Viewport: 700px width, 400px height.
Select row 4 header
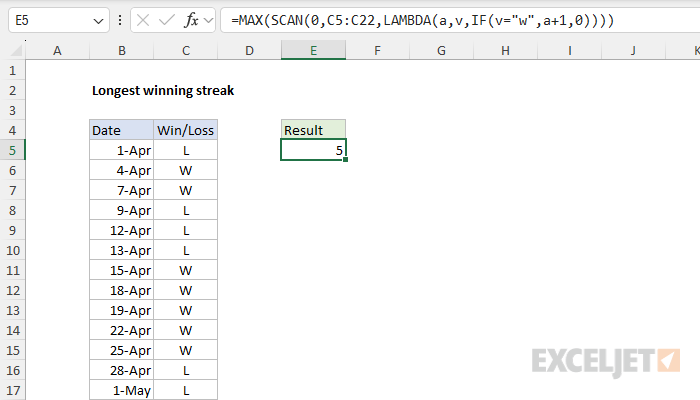(12, 130)
